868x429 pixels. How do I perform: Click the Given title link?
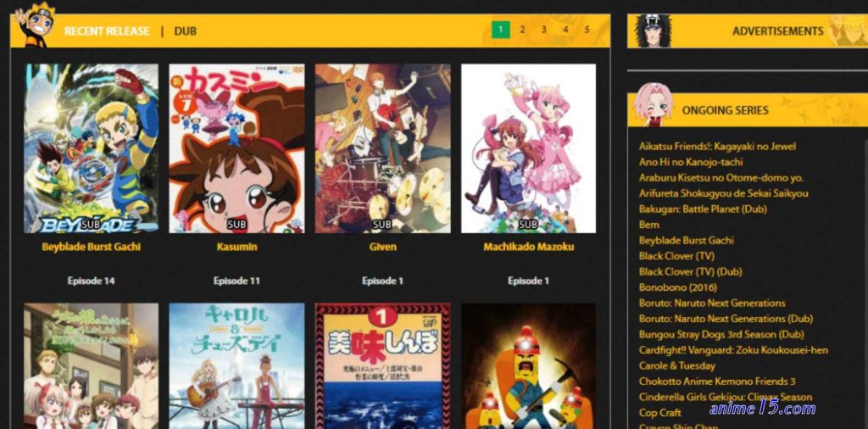(x=382, y=247)
